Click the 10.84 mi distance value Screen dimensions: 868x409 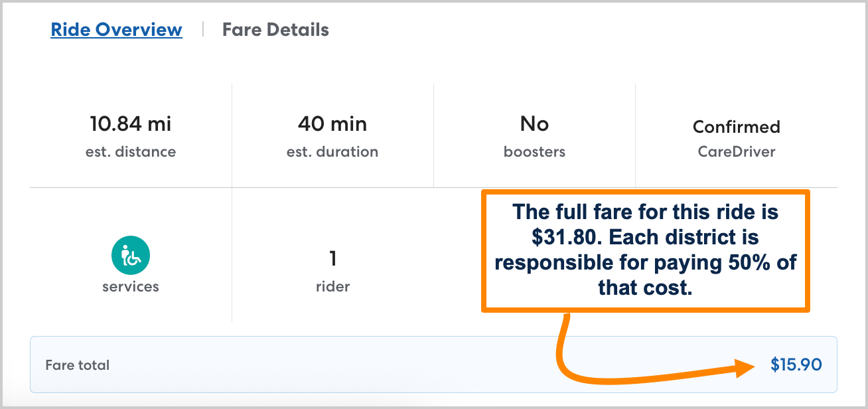pyautogui.click(x=131, y=124)
